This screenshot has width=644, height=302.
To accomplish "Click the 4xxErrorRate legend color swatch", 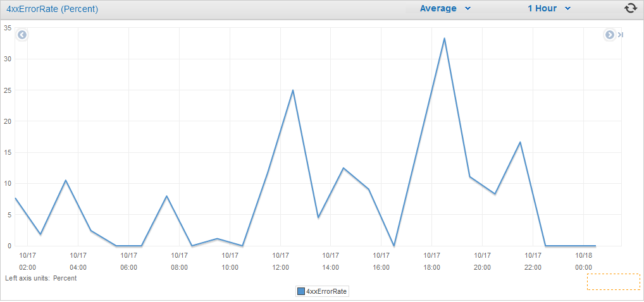I will click(301, 291).
